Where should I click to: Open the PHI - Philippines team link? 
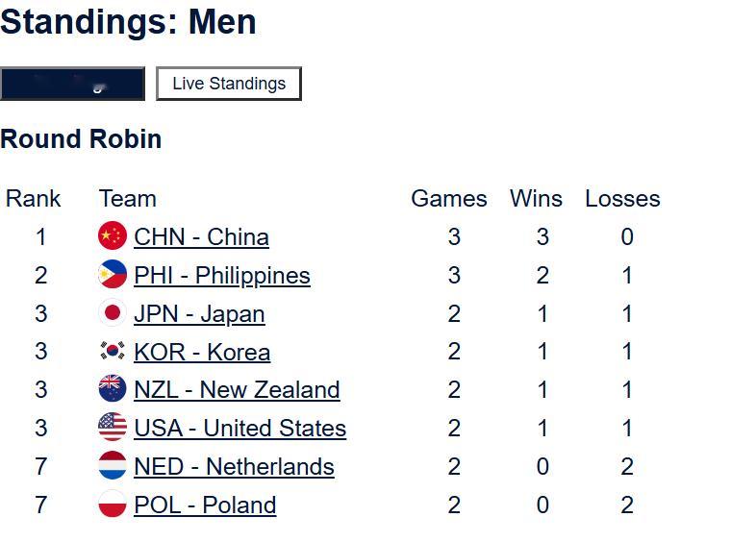coord(222,276)
